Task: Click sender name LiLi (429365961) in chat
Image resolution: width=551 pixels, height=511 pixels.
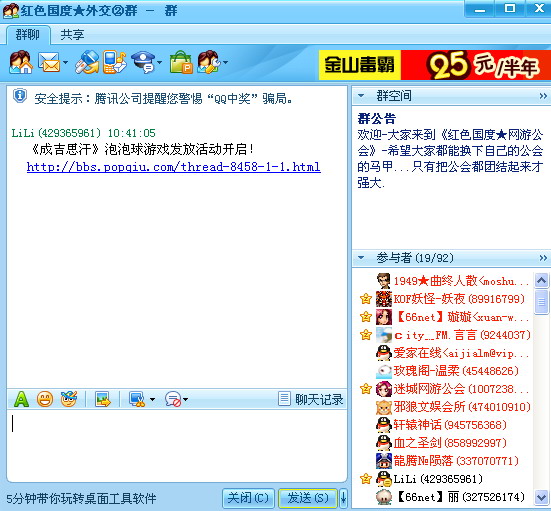Action: click(x=56, y=133)
